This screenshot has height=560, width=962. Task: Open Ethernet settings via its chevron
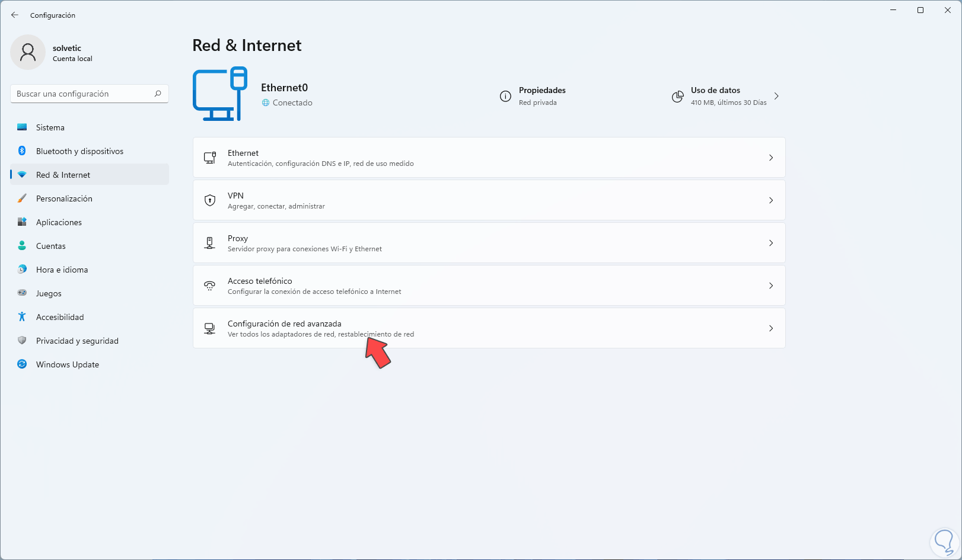[x=771, y=158]
